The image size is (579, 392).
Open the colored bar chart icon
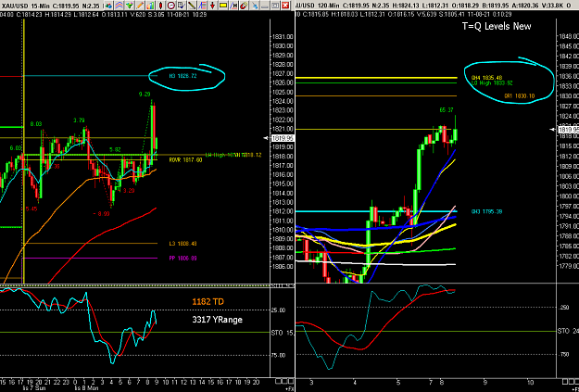150,6
